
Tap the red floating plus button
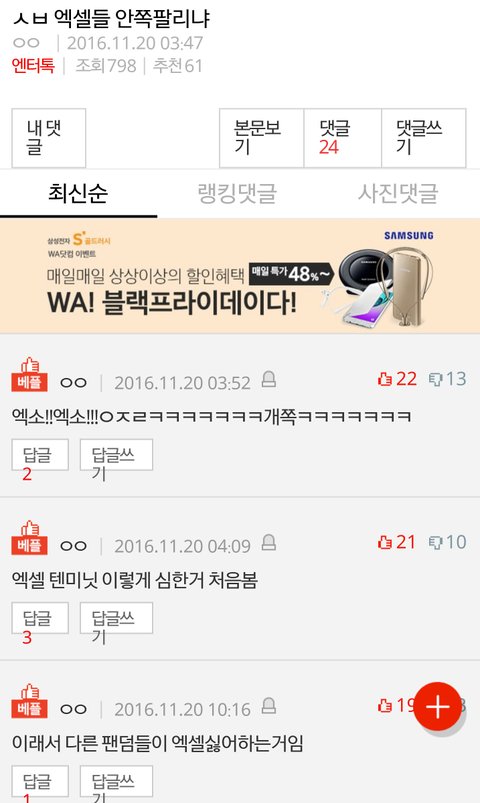point(437,706)
